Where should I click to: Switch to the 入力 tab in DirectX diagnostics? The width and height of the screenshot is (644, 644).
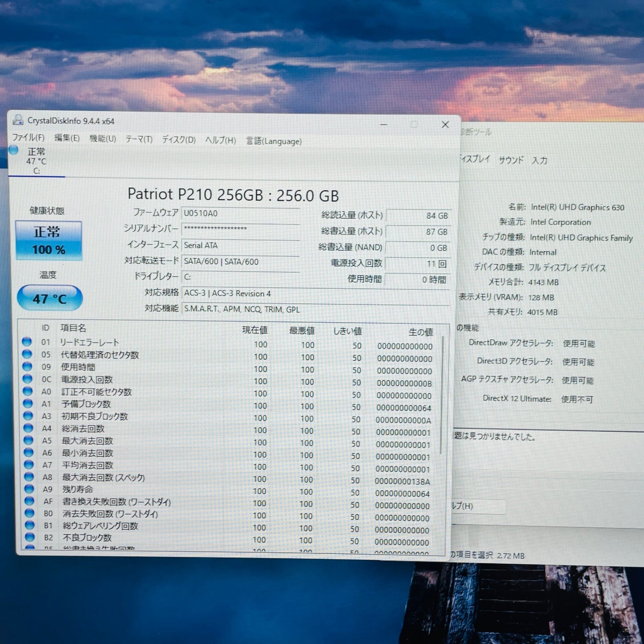pos(541,161)
